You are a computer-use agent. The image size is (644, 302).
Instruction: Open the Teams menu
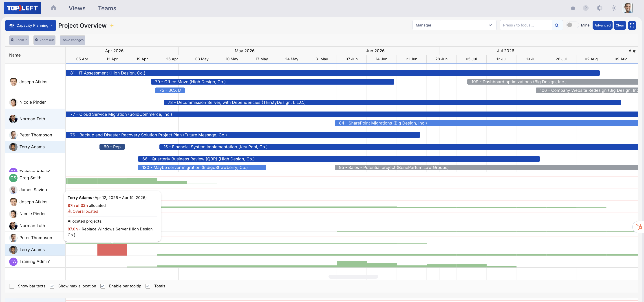click(x=107, y=8)
